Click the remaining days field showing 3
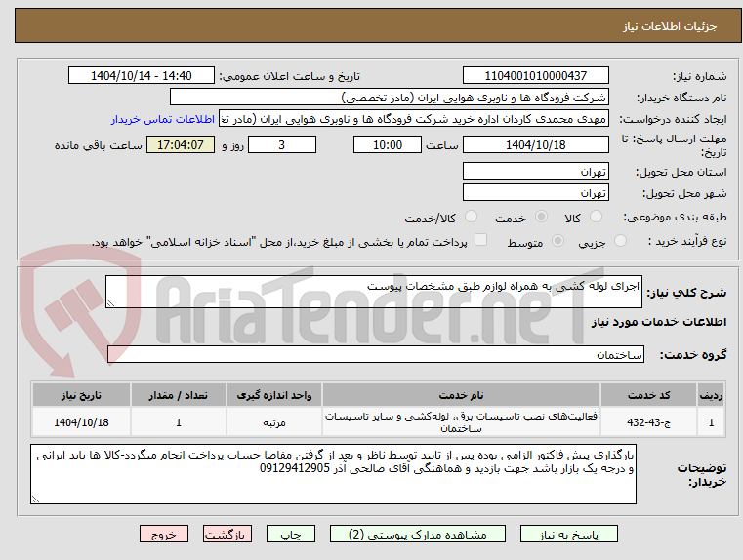The height and width of the screenshot is (560, 743). pyautogui.click(x=282, y=144)
